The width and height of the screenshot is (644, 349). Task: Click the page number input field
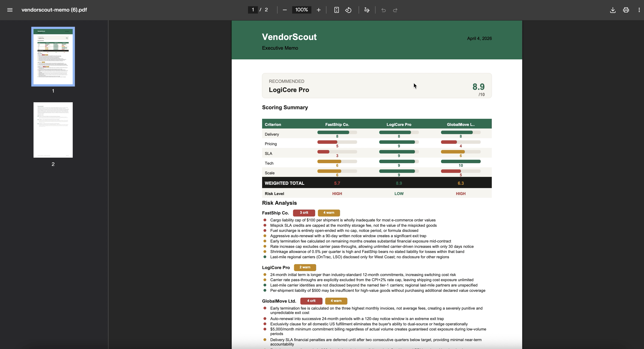(x=253, y=10)
